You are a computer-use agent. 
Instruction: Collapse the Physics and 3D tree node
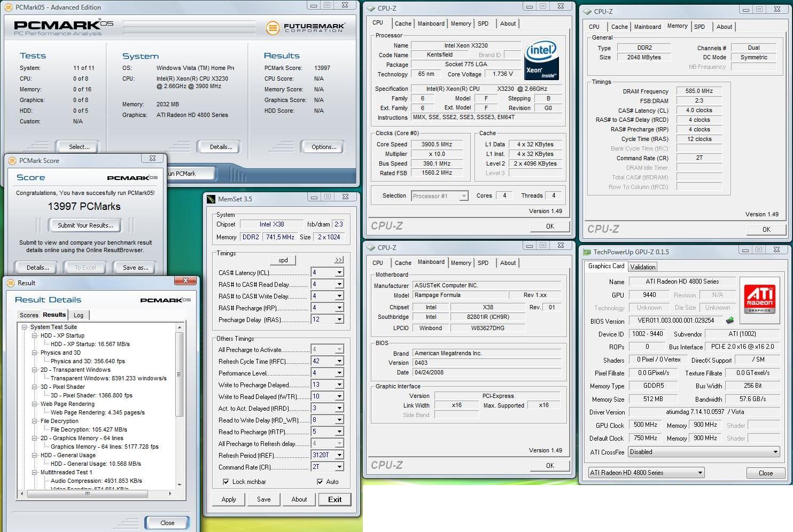[x=35, y=353]
